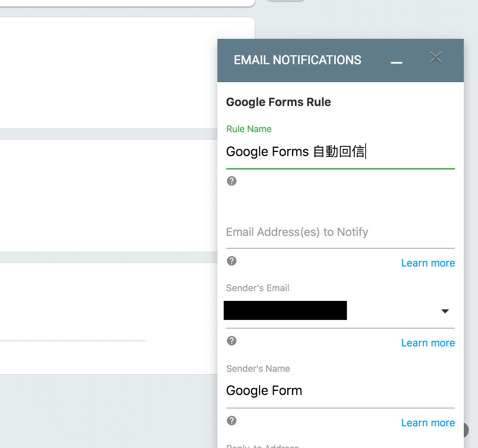Close the Email Notifications panel

tap(435, 57)
